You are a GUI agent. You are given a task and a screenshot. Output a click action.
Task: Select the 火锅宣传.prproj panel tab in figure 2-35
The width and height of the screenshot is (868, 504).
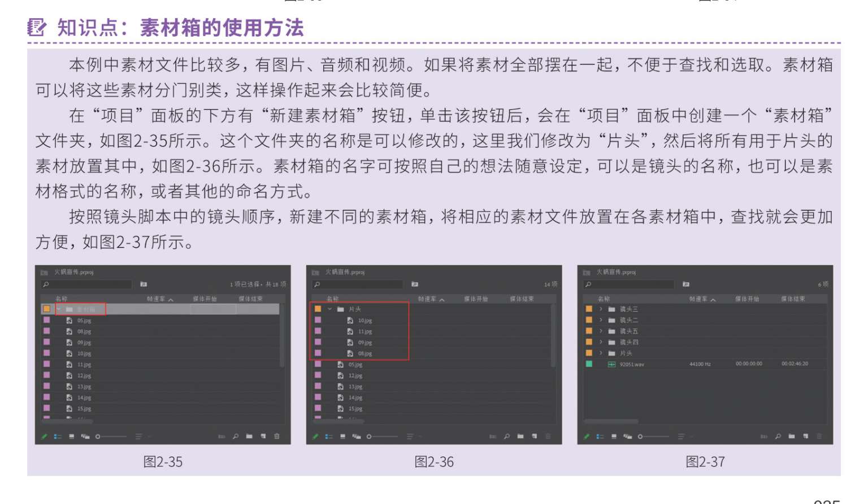coord(74,273)
